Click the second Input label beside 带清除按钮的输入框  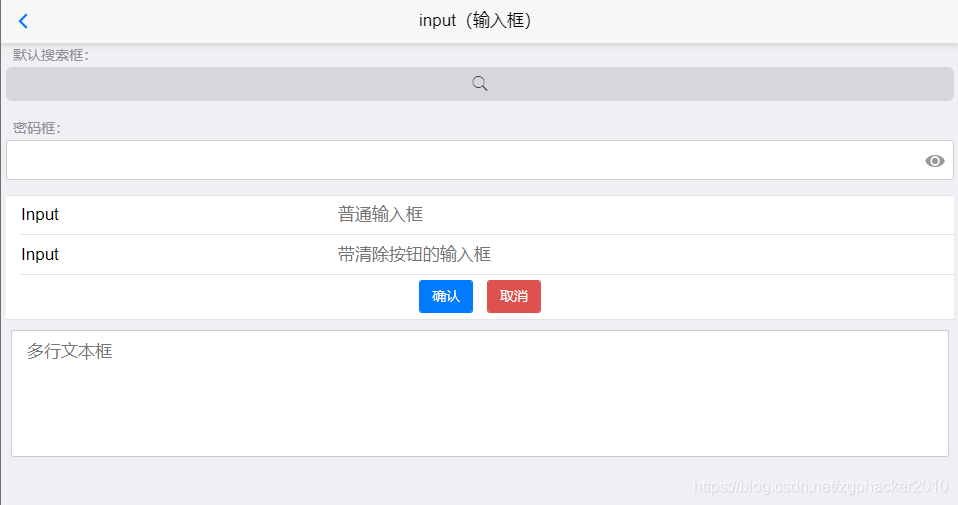tap(40, 254)
